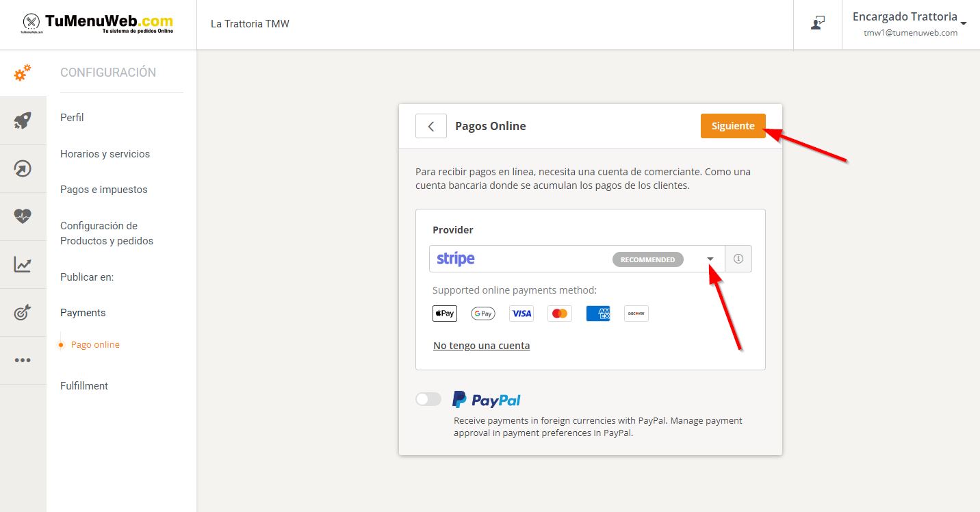Open the Perfil settings menu item
Image resolution: width=980 pixels, height=512 pixels.
[x=72, y=118]
